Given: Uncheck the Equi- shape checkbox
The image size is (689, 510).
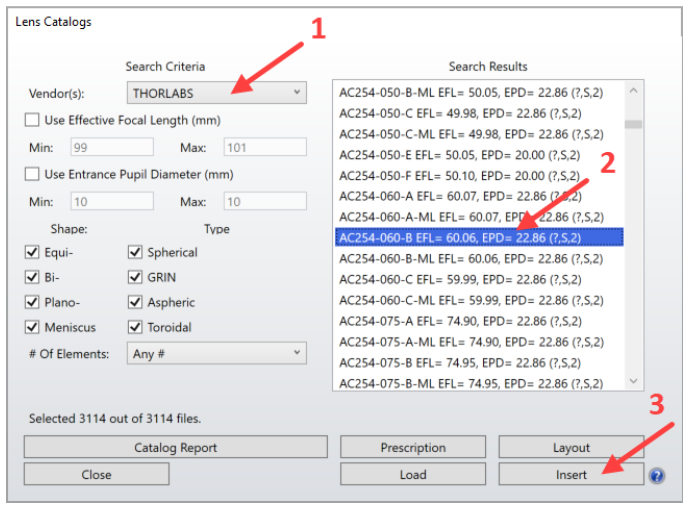Looking at the screenshot, I should click(32, 252).
